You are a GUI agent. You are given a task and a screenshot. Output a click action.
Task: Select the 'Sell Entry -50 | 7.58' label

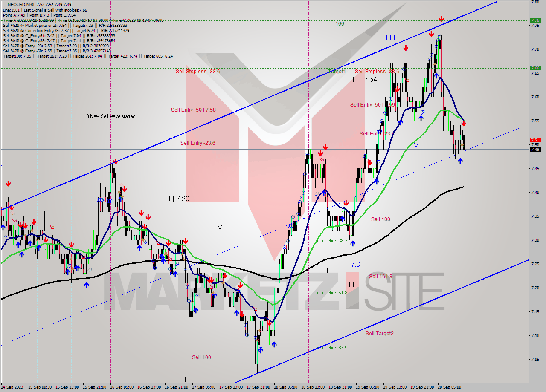(x=193, y=110)
